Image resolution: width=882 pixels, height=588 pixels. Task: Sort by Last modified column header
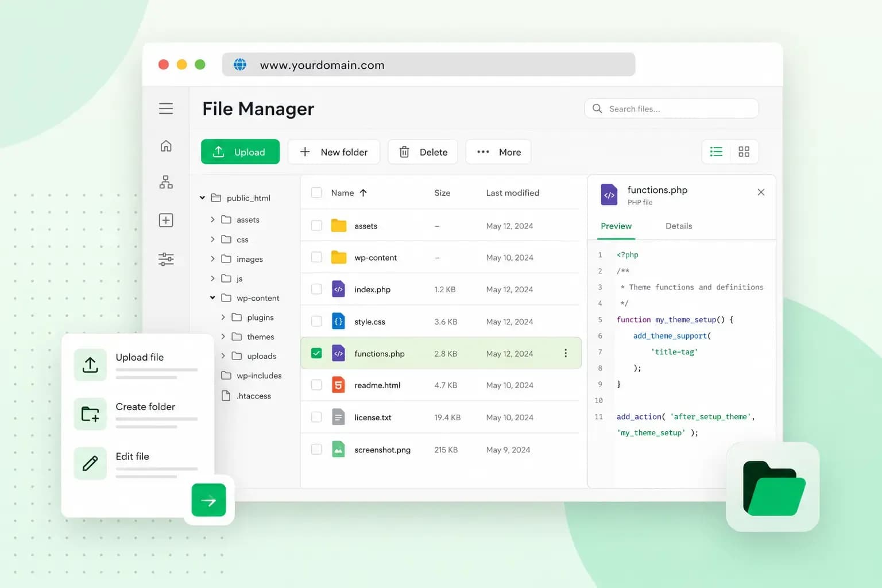tap(513, 193)
